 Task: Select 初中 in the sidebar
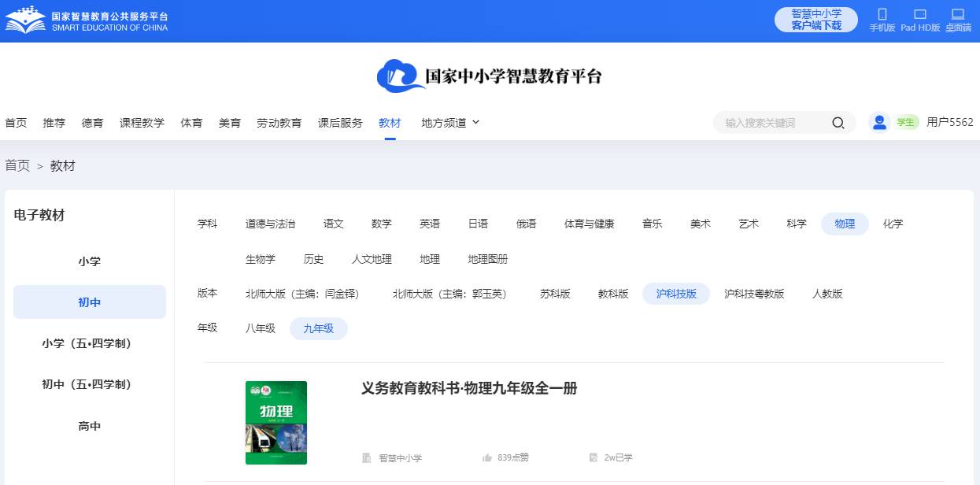90,302
